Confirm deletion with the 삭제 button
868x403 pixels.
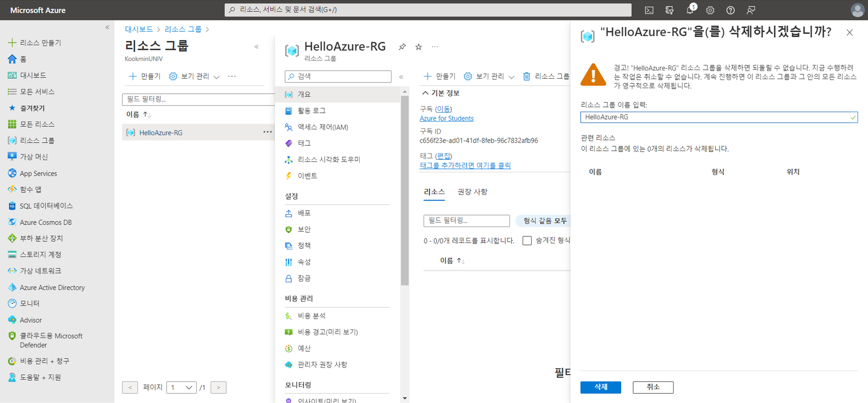click(601, 387)
